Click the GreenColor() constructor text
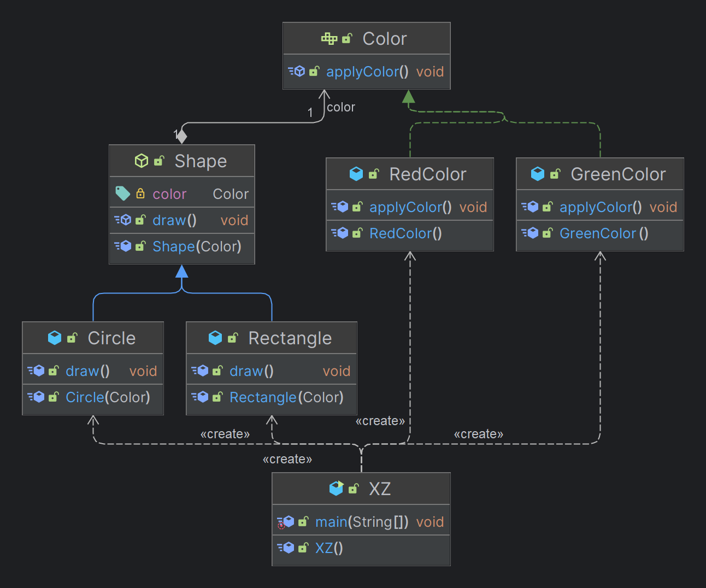Image resolution: width=706 pixels, height=588 pixels. [x=604, y=233]
